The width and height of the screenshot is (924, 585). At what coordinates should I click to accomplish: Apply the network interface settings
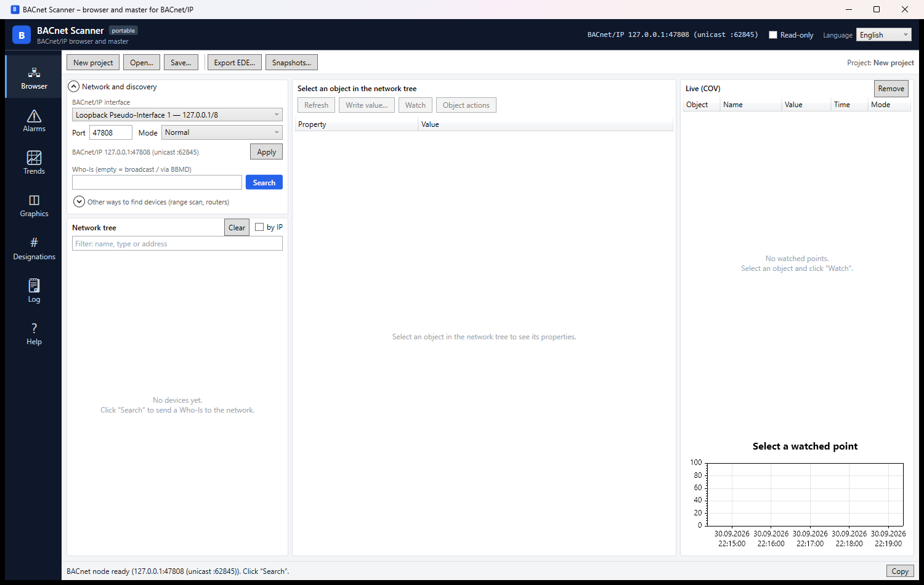pyautogui.click(x=267, y=152)
